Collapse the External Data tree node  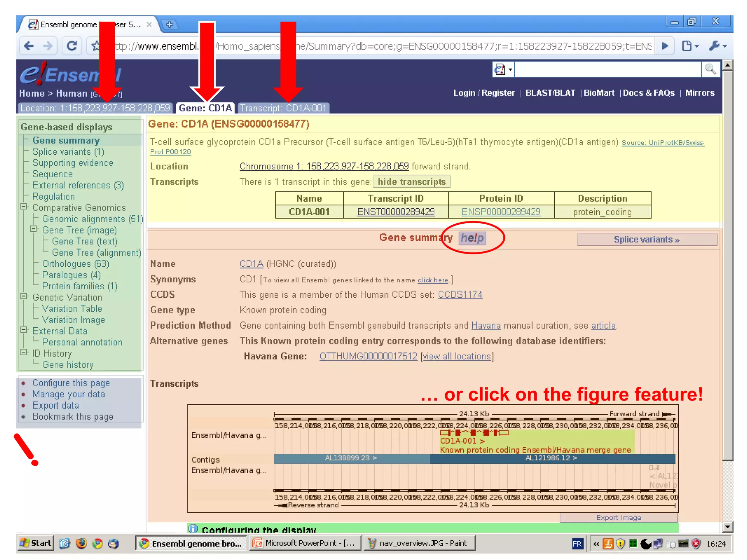pos(24,330)
